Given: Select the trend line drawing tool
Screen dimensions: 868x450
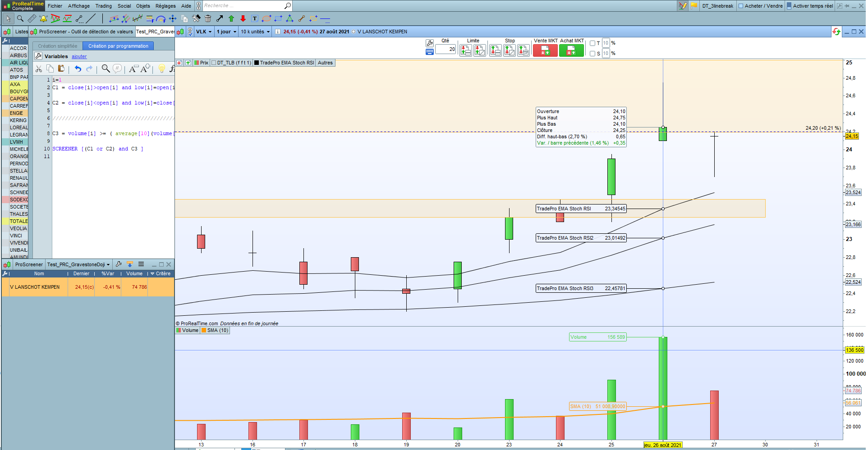Looking at the screenshot, I should tap(91, 18).
